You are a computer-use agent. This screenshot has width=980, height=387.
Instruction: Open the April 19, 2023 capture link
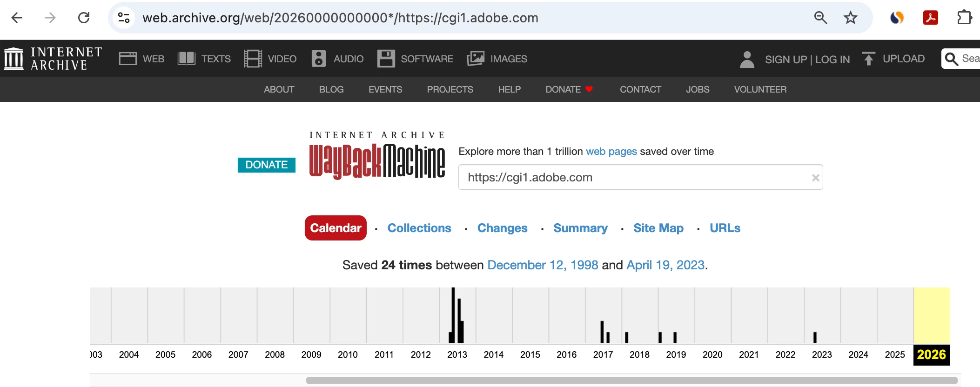pos(665,265)
